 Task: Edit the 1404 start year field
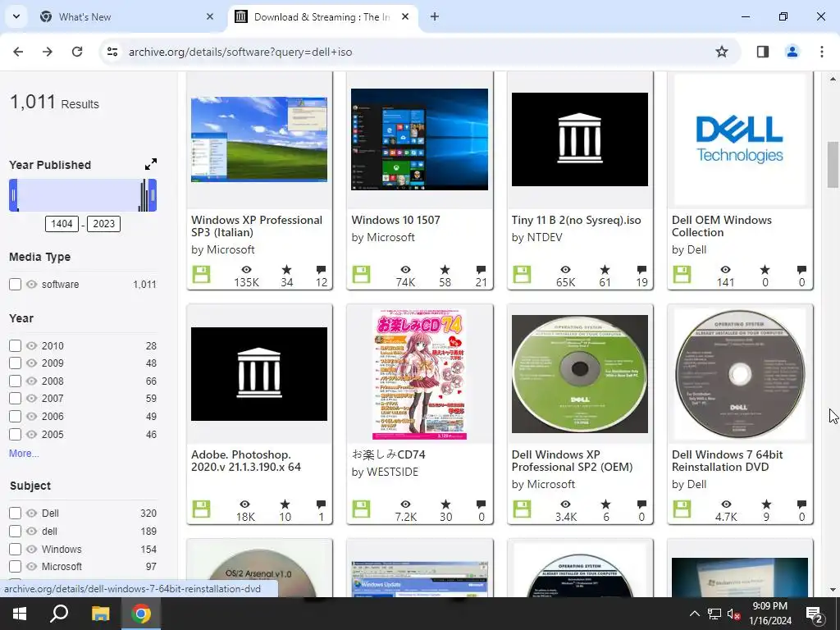(x=62, y=224)
